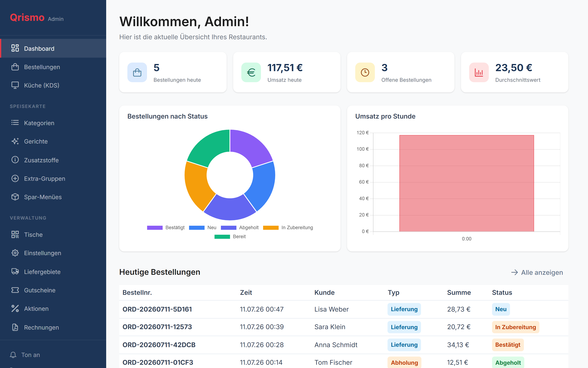Viewport: 588px width, 368px height.
Task: Click the Status column header
Action: [x=502, y=292]
